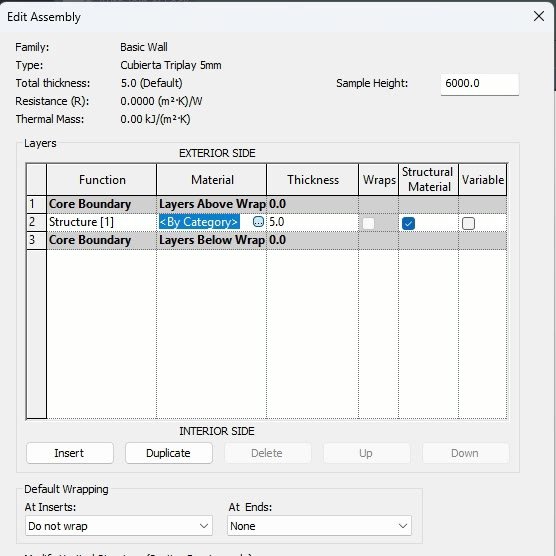
Task: Select row header number 3
Action: pyautogui.click(x=36, y=240)
